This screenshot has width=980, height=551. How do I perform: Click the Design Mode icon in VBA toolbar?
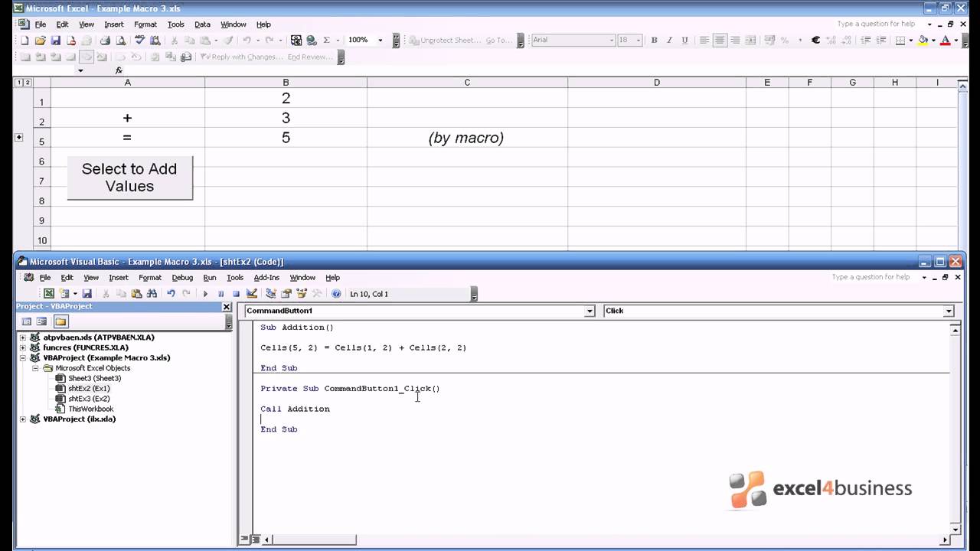[x=251, y=294]
